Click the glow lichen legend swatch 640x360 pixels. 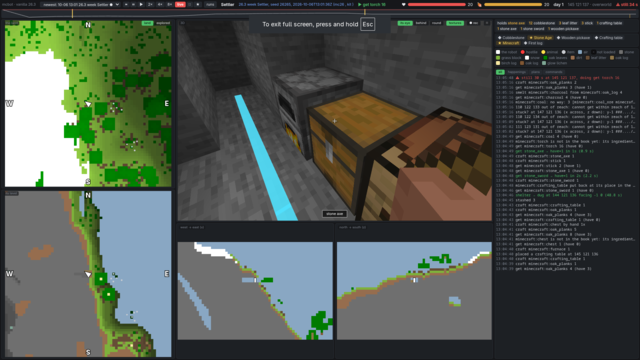544,63
